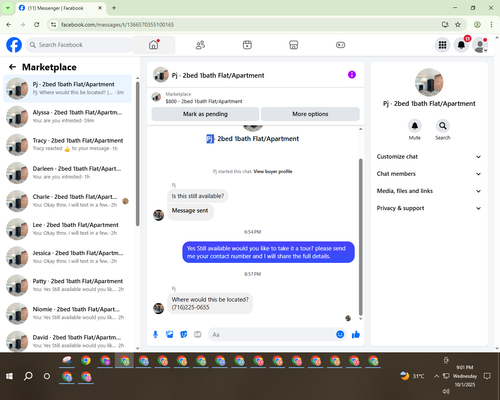Record a voice clip with microphone icon

coord(155,334)
